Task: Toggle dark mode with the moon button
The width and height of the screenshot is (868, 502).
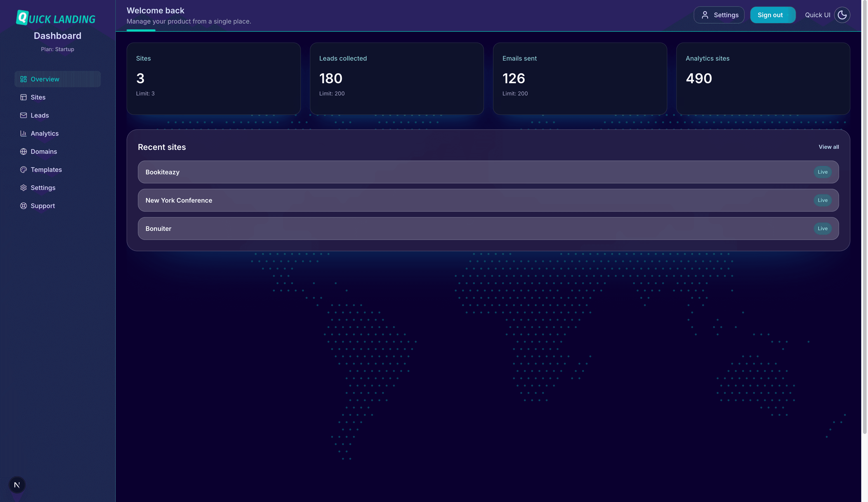Action: [x=842, y=15]
